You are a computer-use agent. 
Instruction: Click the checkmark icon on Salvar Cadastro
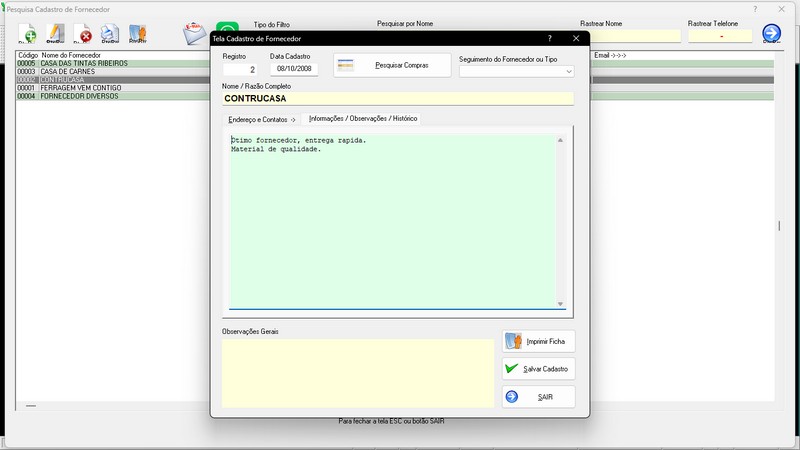pos(512,368)
